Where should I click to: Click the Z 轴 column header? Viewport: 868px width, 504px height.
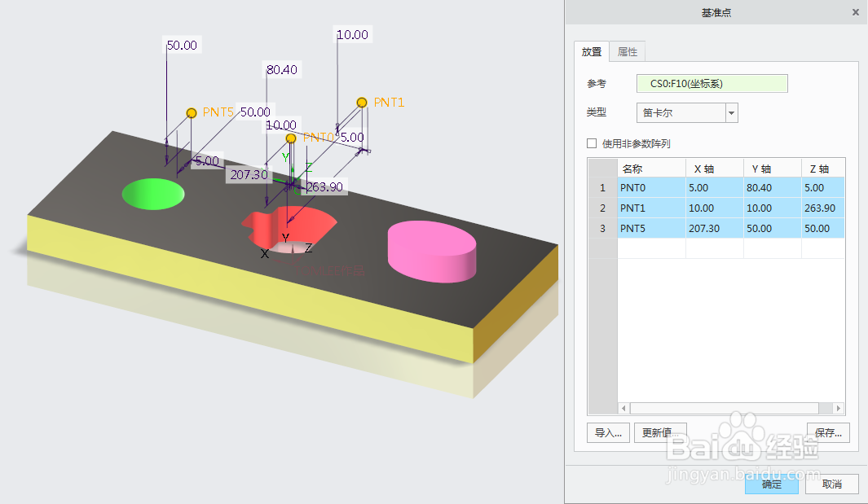tap(823, 169)
